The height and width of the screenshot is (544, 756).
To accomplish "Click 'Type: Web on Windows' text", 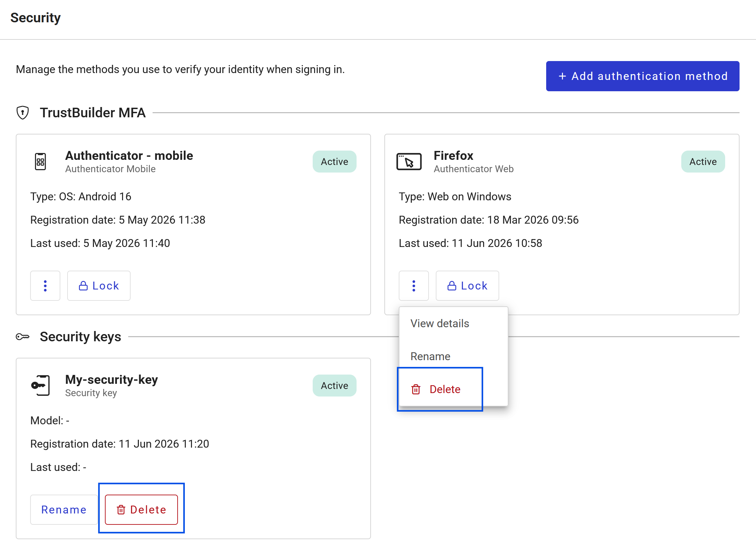I will pyautogui.click(x=455, y=197).
